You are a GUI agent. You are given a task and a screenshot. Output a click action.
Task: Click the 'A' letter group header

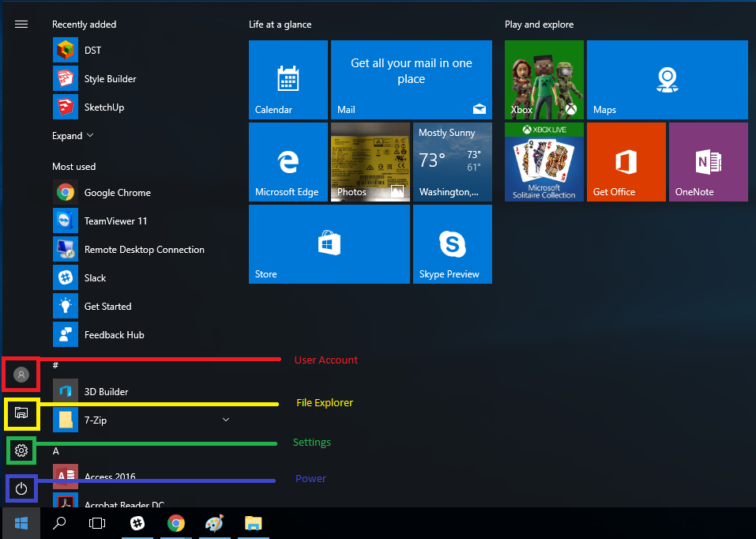tap(56, 451)
